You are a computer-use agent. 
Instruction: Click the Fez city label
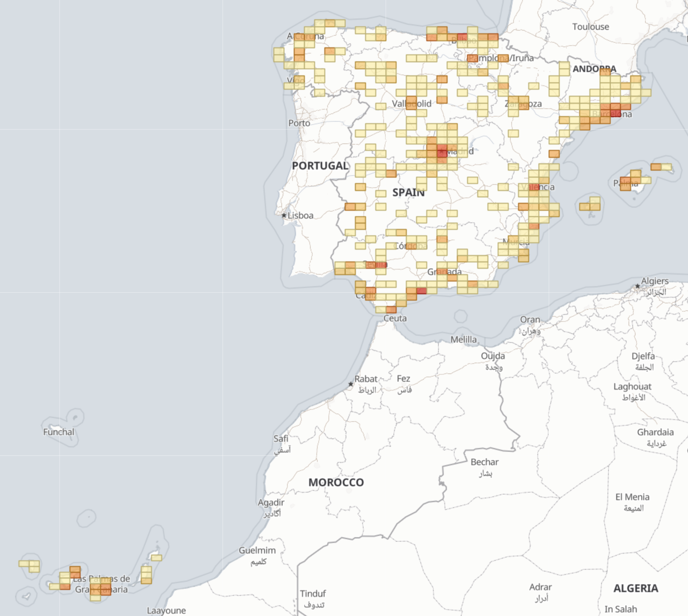[x=403, y=379]
